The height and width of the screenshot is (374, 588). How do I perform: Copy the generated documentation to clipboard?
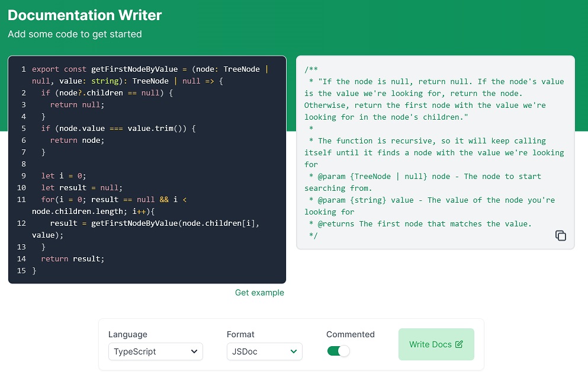[560, 235]
